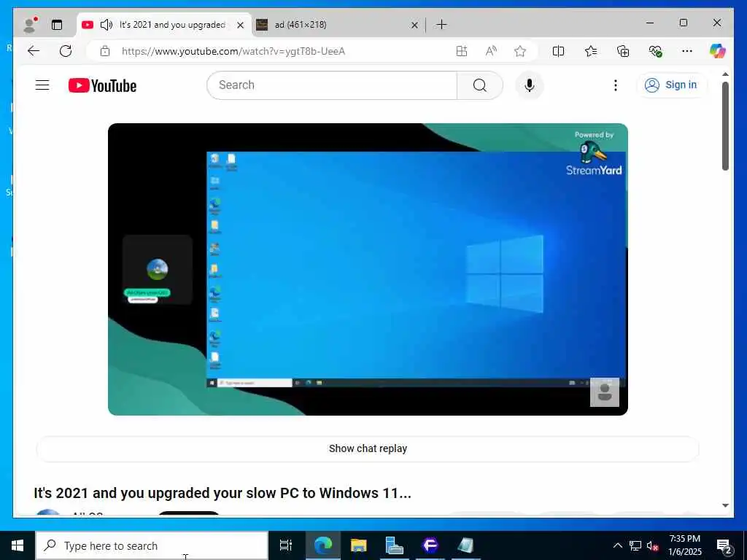This screenshot has width=747, height=560.
Task: Refresh the current page
Action: pos(66,51)
